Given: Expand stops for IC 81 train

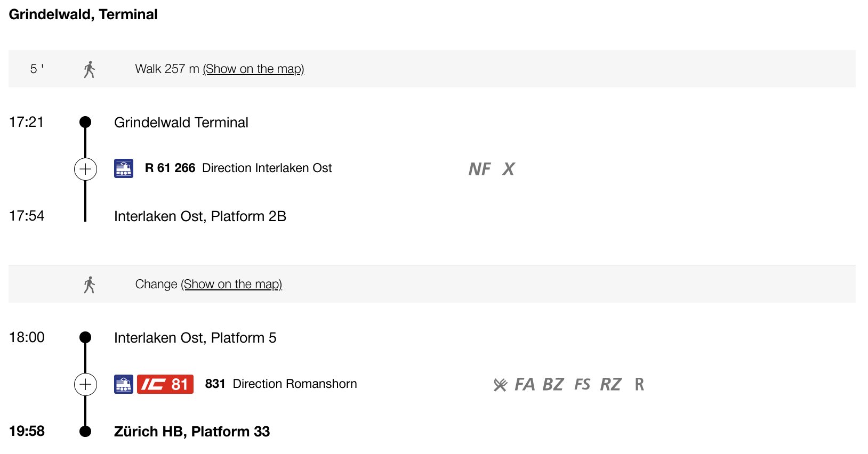Looking at the screenshot, I should click(85, 384).
